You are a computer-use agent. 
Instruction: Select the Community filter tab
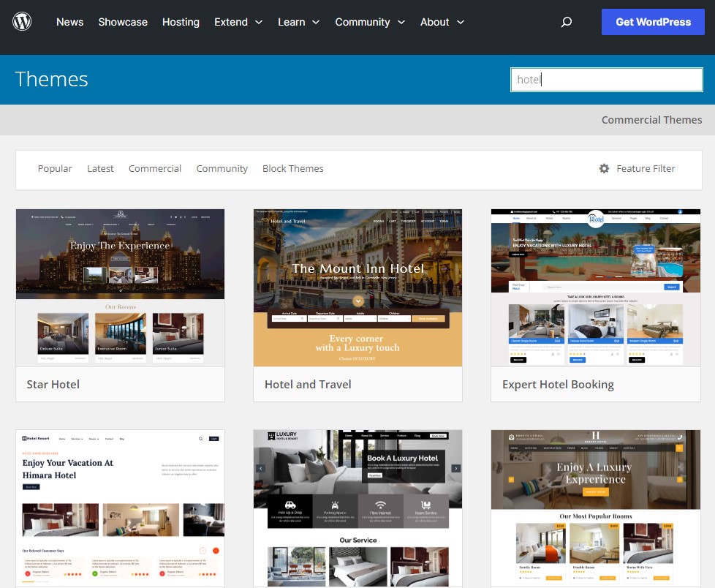coord(222,168)
